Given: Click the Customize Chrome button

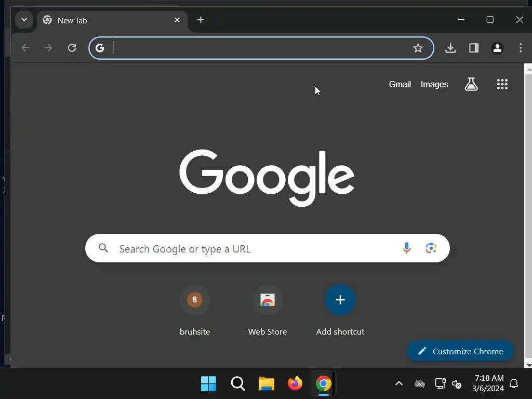Looking at the screenshot, I should [x=460, y=351].
